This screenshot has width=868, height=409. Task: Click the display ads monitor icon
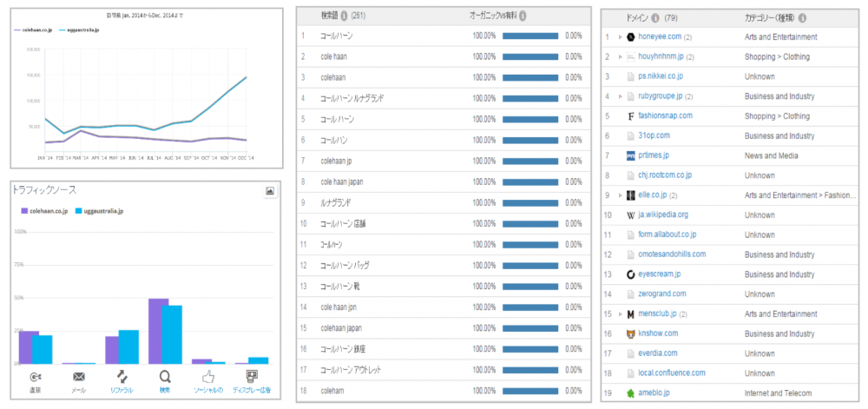252,377
